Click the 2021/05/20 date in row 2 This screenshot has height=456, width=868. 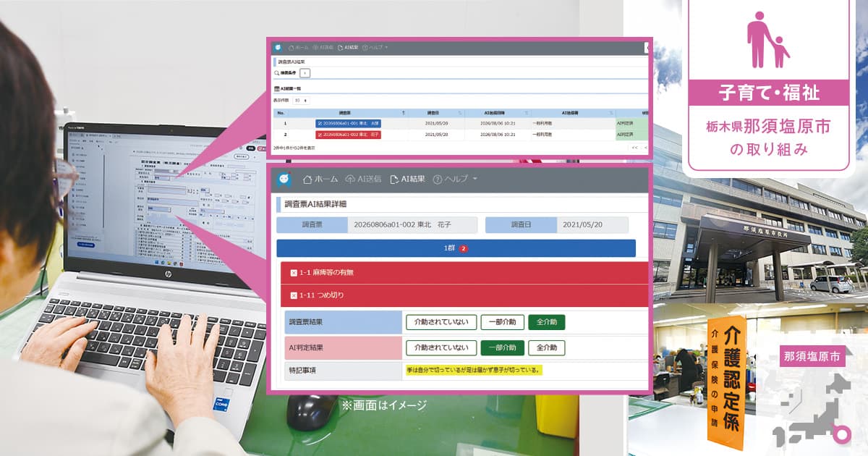tap(436, 135)
